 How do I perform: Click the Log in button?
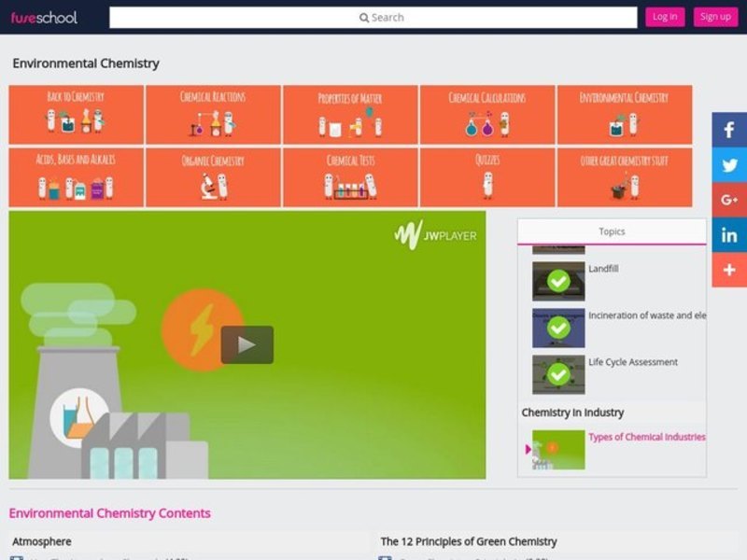tap(665, 16)
